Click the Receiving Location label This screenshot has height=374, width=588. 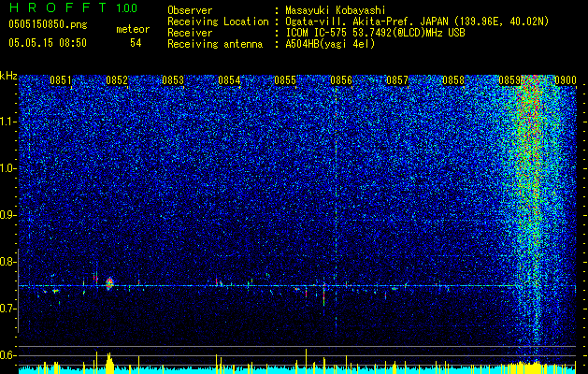pyautogui.click(x=218, y=22)
